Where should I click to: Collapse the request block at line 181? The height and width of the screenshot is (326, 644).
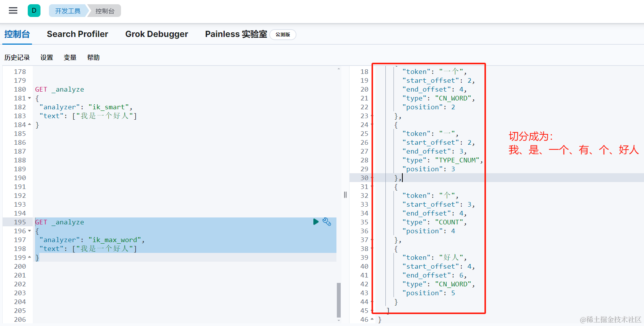click(x=30, y=98)
